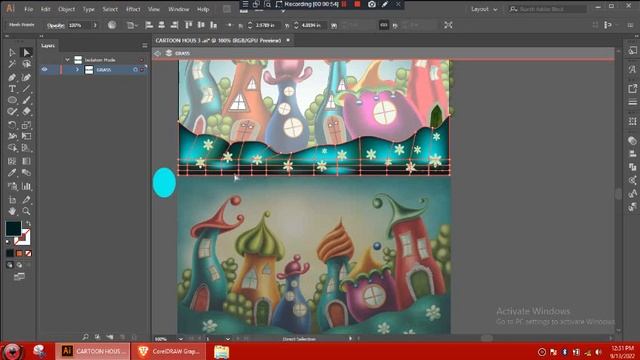Collapse the Isolation Mode layer group
The height and width of the screenshot is (360, 640).
[67, 60]
